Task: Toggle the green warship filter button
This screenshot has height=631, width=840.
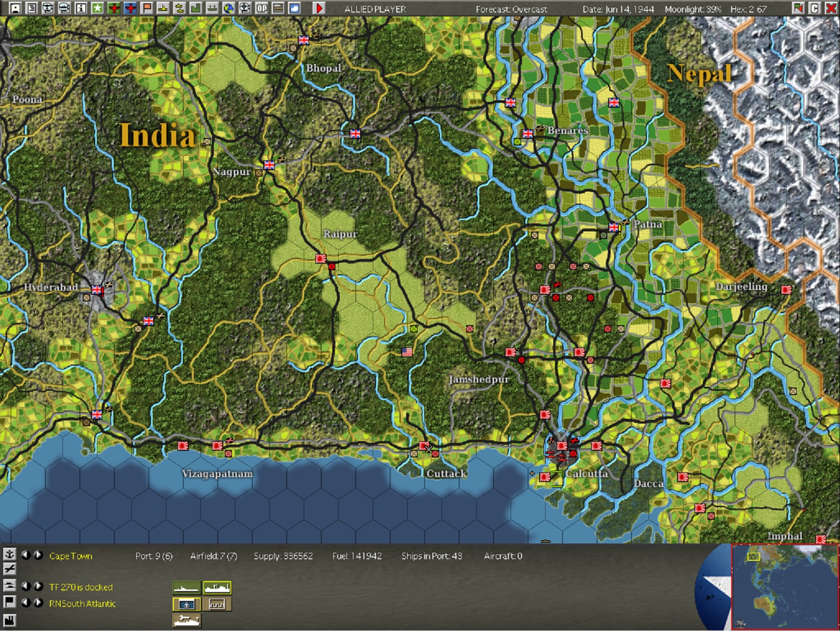Action: tap(187, 588)
